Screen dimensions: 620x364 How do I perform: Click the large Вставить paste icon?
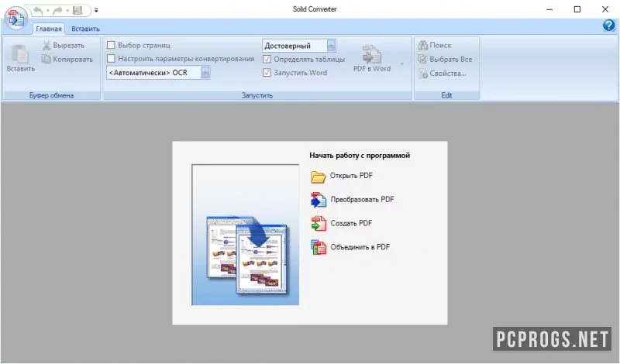pos(20,53)
